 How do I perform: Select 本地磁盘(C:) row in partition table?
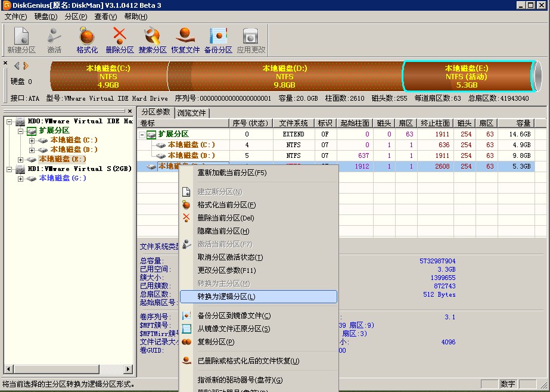pos(337,145)
